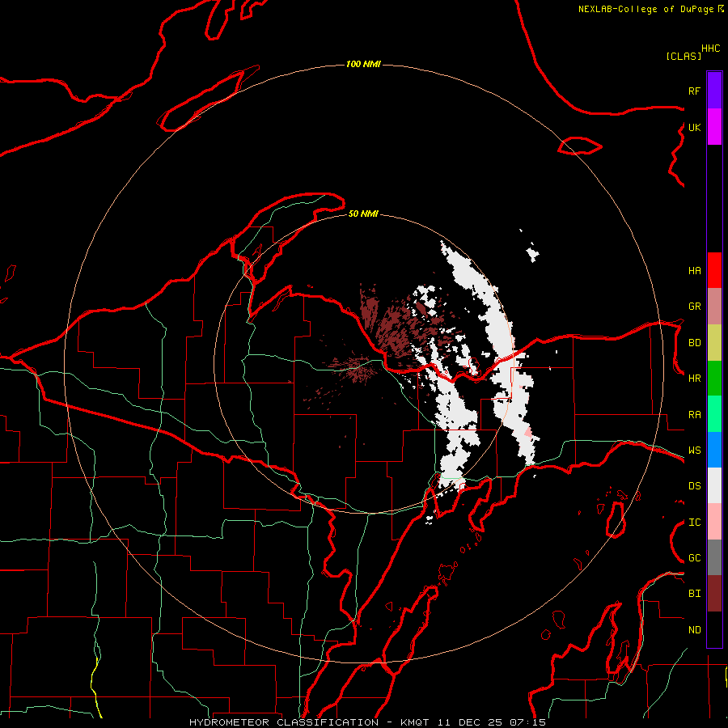Click the GC gray legend swatch
The image size is (728, 728).
coord(714,557)
